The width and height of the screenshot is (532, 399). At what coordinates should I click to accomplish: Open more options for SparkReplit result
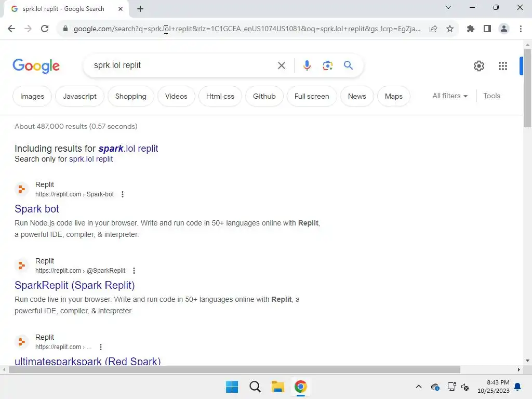coord(134,271)
